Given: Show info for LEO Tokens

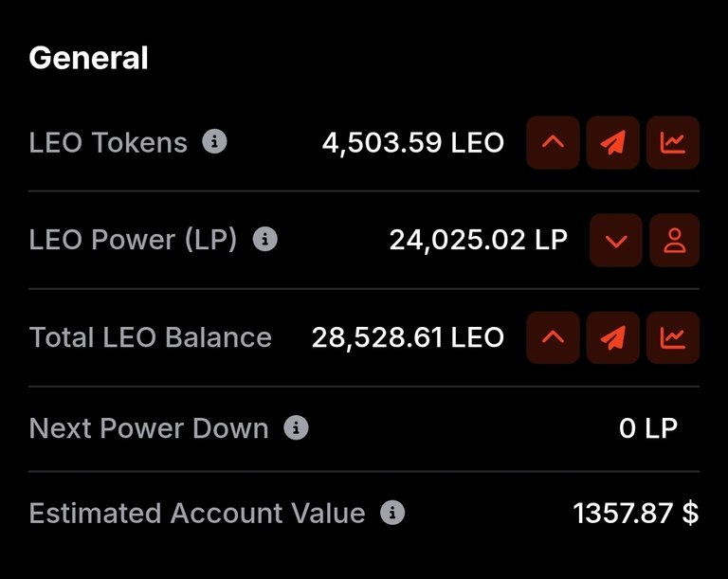Looking at the screenshot, I should click(x=214, y=141).
